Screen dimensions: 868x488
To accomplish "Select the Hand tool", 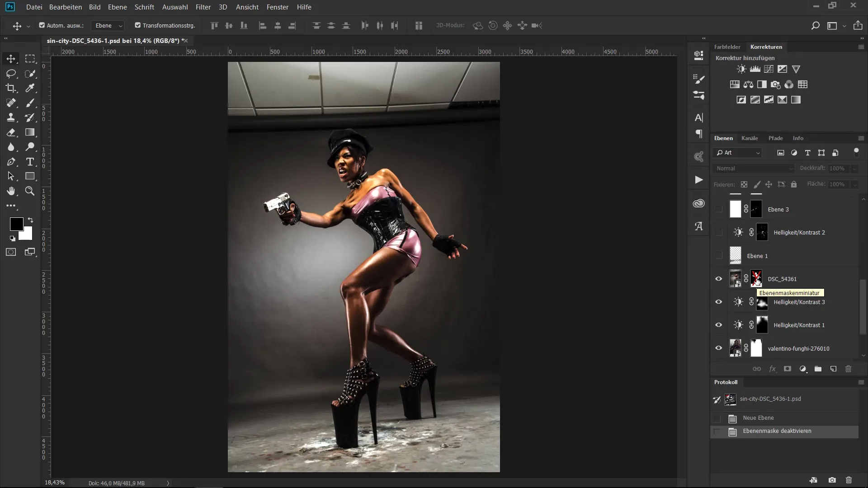I will pos(11,191).
